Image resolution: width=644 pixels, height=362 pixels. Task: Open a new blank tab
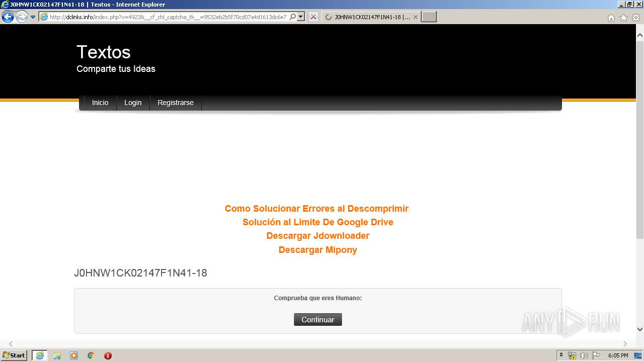429,17
